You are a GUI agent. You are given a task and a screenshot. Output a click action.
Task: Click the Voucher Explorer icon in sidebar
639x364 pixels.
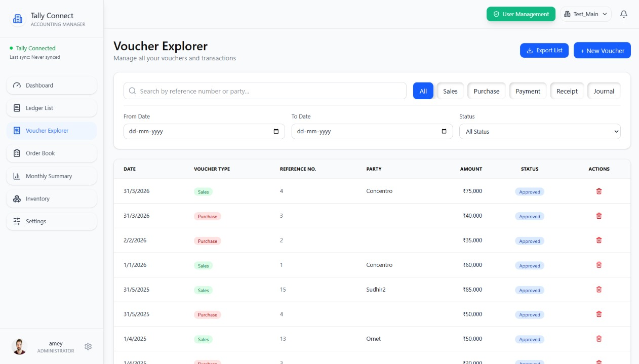(x=17, y=131)
